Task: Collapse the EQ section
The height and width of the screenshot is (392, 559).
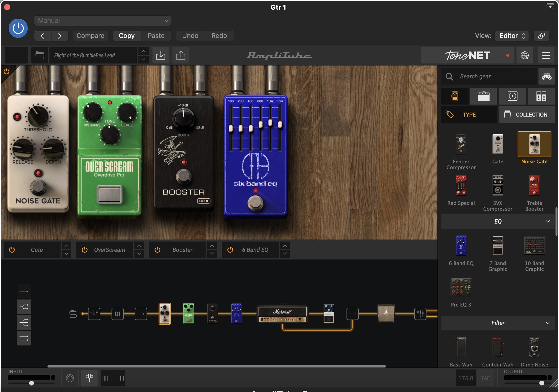Action: click(x=498, y=222)
